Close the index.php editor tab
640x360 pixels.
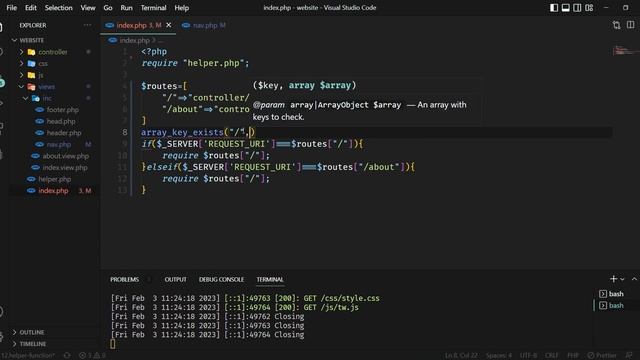point(169,25)
